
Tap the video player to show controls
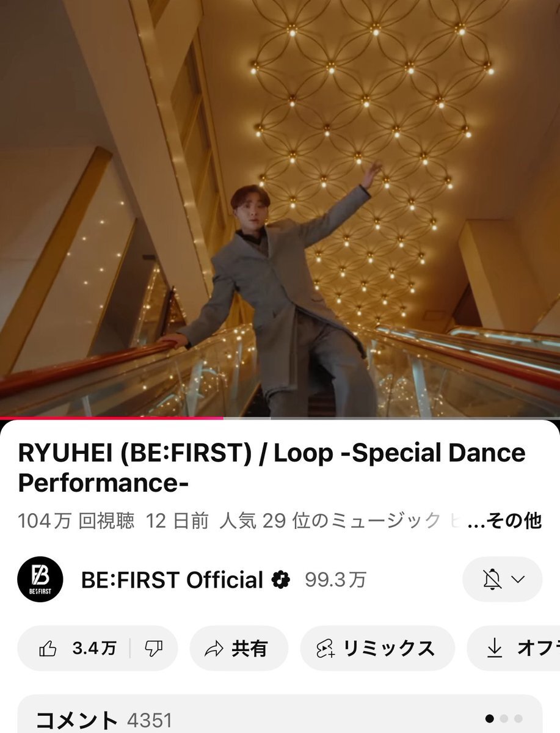pos(280,208)
